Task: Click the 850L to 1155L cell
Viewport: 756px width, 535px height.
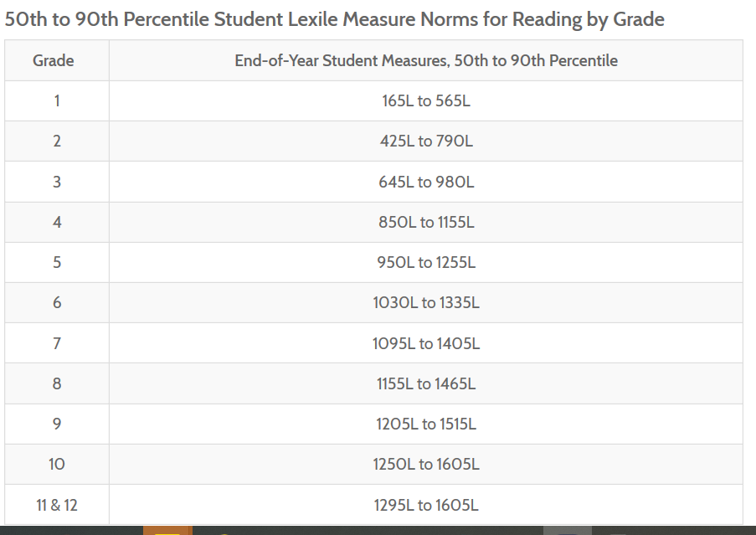Action: pos(426,222)
